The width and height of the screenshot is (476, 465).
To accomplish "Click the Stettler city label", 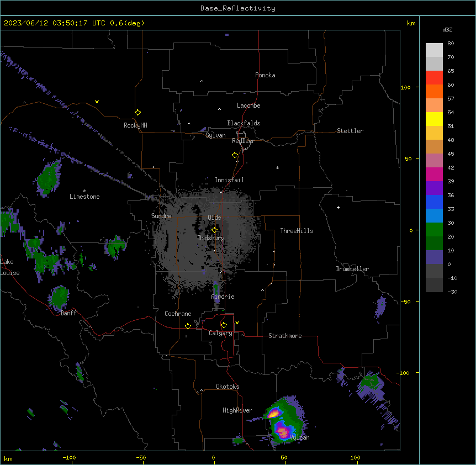I will (x=350, y=131).
